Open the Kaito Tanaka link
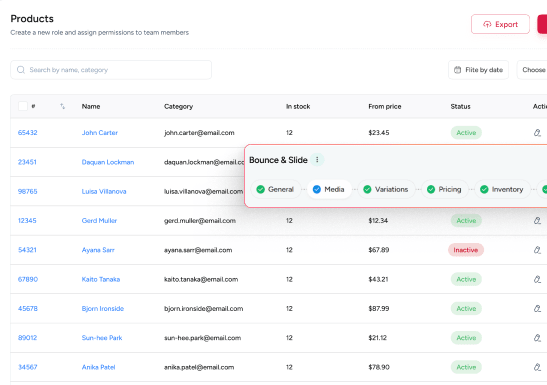The width and height of the screenshot is (547, 385). (x=101, y=279)
